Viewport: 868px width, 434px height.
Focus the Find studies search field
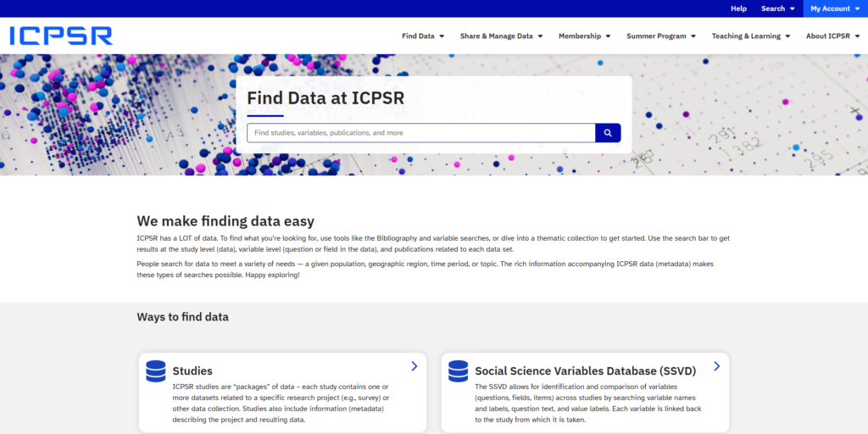pos(420,133)
